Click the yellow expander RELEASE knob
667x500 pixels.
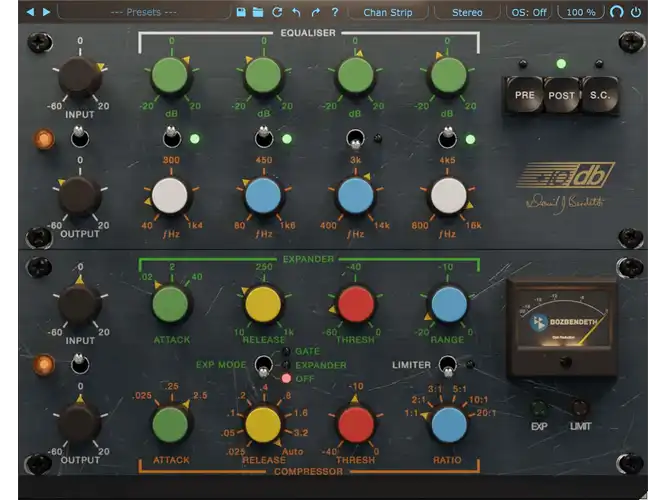[x=263, y=304]
